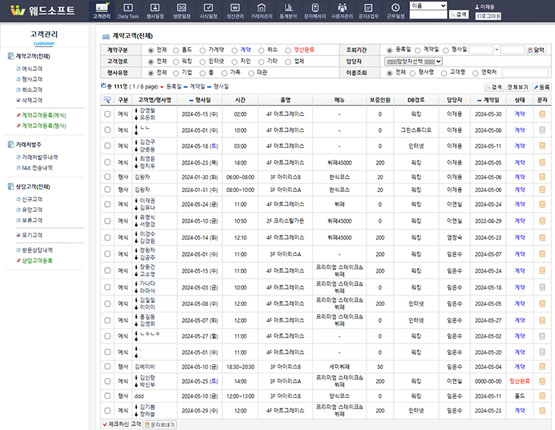Select the 가계약 radio button
This screenshot has height=430, width=555.
pyautogui.click(x=202, y=50)
